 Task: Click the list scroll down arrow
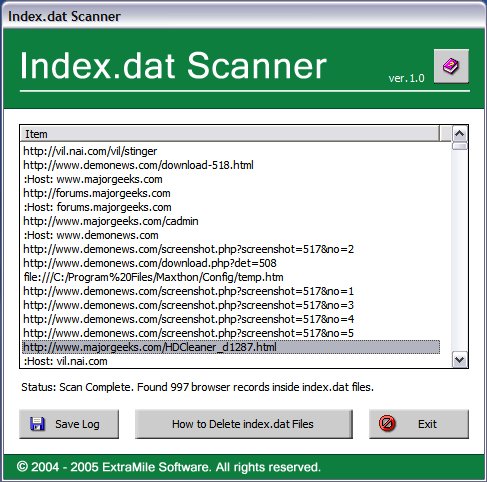[460, 360]
